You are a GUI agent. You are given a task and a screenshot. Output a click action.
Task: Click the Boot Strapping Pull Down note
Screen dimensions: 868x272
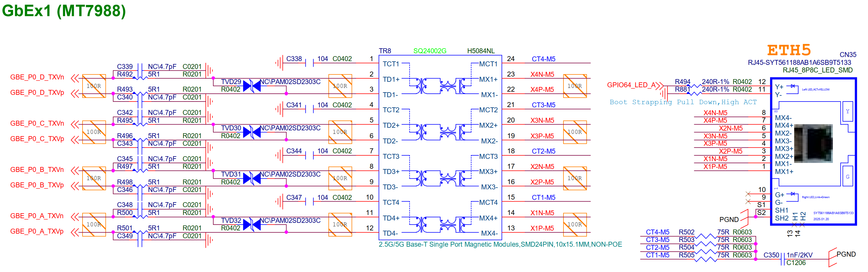[683, 102]
